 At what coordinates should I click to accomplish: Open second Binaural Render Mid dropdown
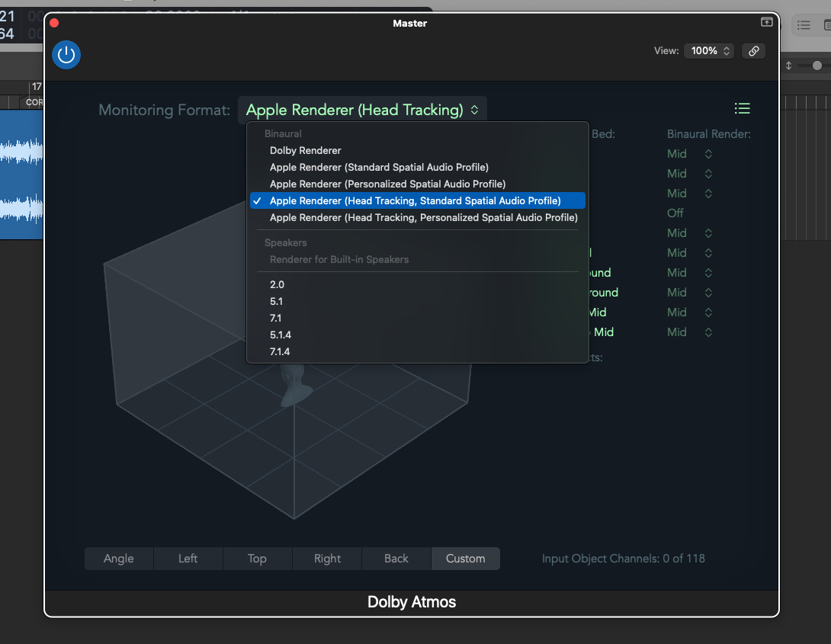click(x=689, y=174)
